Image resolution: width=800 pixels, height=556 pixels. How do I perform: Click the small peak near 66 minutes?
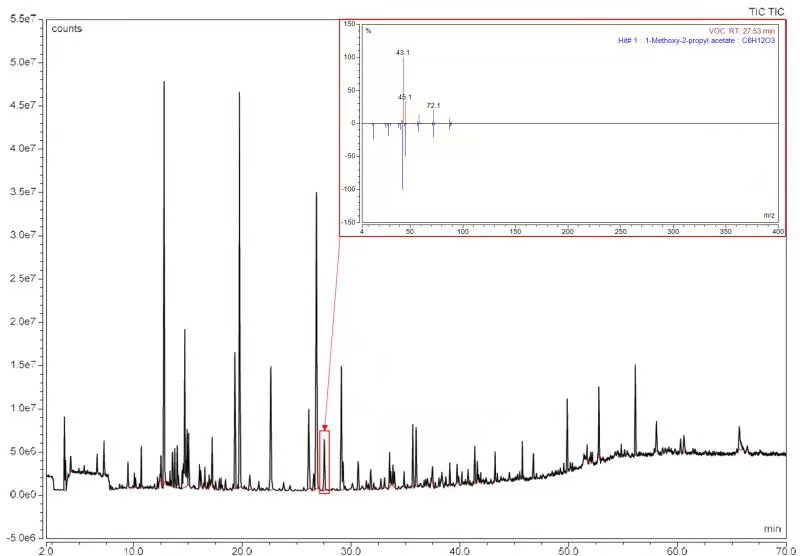(739, 429)
